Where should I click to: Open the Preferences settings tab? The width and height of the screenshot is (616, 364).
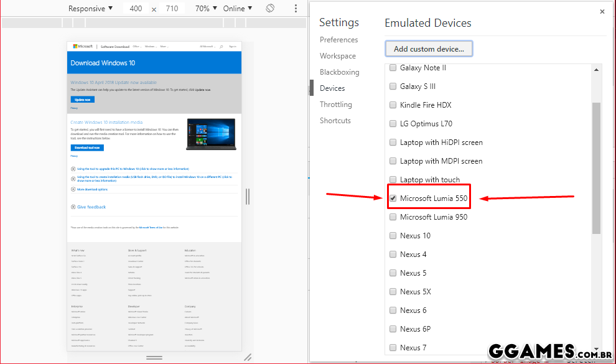(x=338, y=40)
